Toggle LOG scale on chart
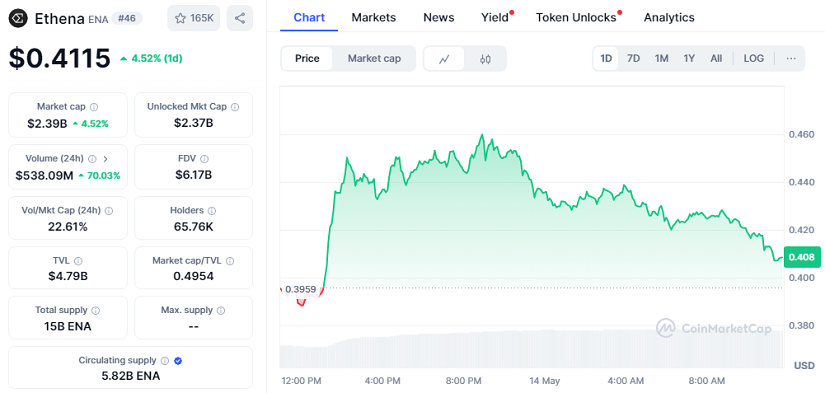The width and height of the screenshot is (825, 393). (753, 58)
